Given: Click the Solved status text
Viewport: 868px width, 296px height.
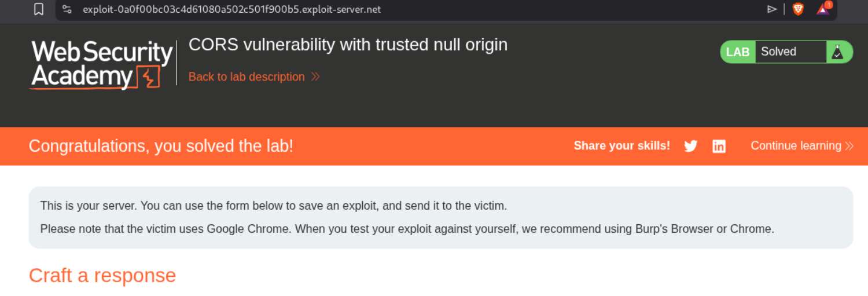Looking at the screenshot, I should pyautogui.click(x=778, y=52).
